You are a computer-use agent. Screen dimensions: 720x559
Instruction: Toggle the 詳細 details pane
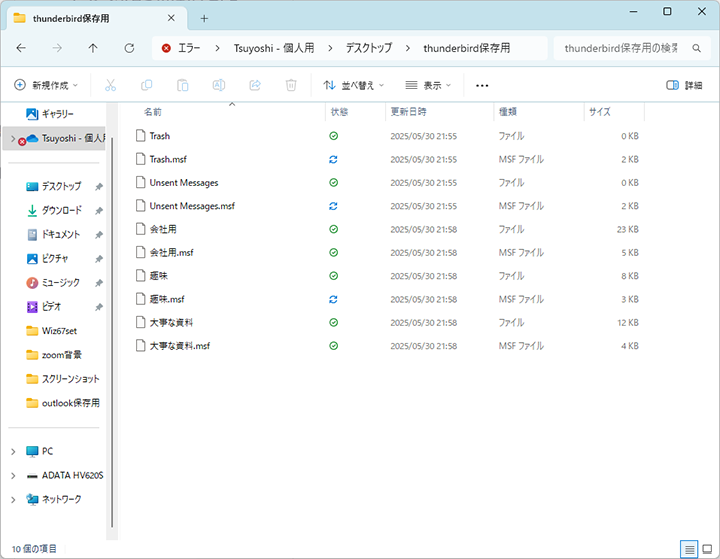[x=684, y=86]
